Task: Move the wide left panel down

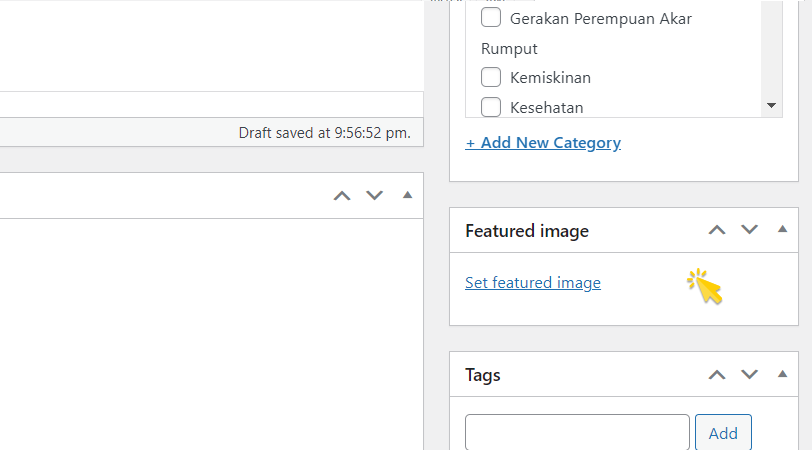Action: pyautogui.click(x=375, y=196)
